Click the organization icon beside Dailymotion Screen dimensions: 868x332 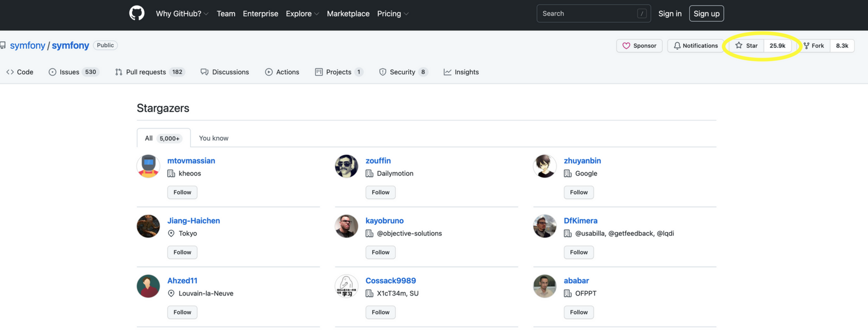pos(369,173)
